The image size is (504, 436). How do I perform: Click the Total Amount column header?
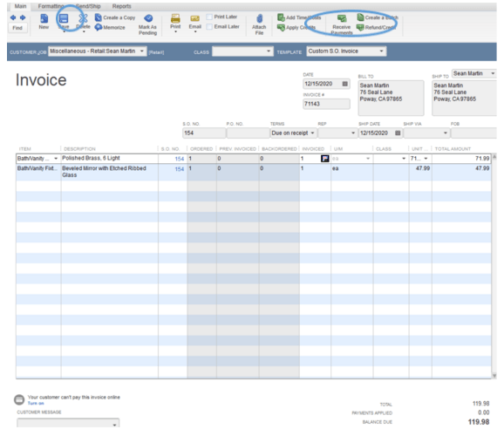tap(453, 148)
